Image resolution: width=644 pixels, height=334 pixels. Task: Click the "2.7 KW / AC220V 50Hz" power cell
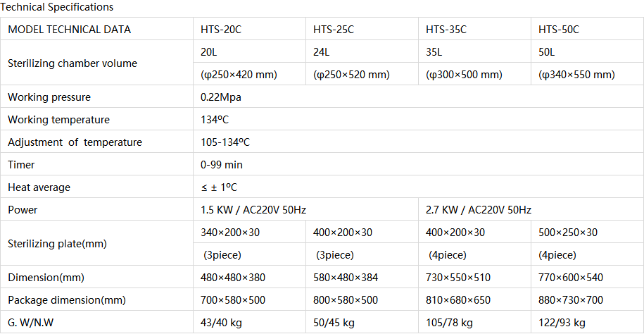[x=479, y=210]
